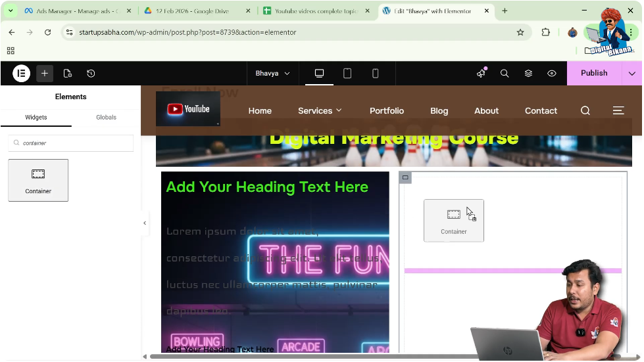
Task: Toggle the preview changes eye icon
Action: [552, 74]
